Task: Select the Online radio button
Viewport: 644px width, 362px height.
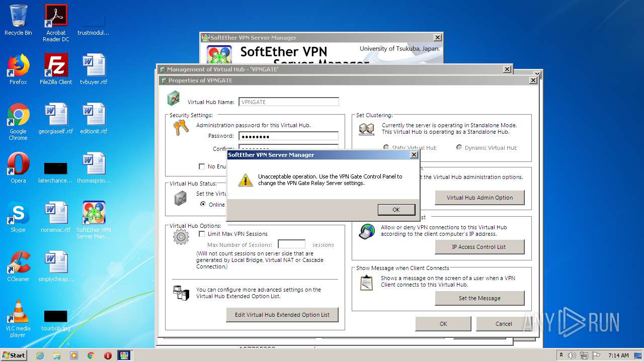Action: click(x=203, y=204)
